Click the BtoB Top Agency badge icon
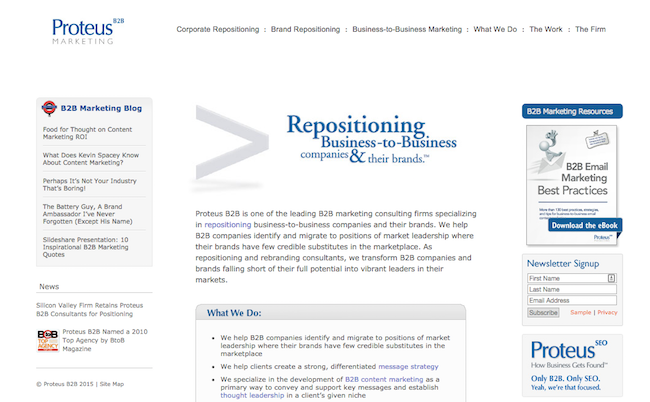Screen dimensions: 650x402 point(48,341)
